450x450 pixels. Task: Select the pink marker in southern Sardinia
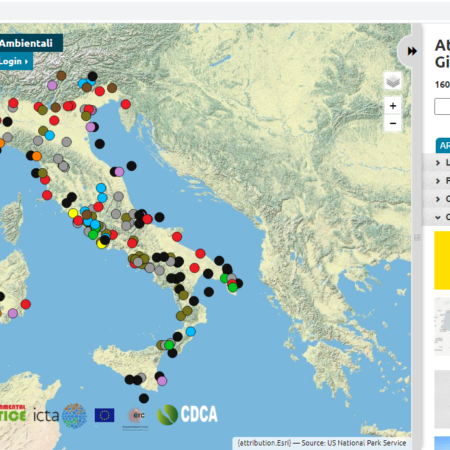click(13, 313)
